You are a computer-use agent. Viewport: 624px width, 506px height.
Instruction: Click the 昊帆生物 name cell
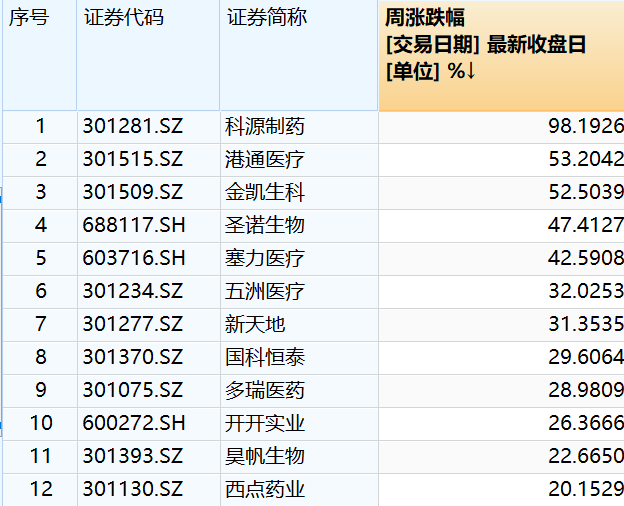tap(299, 456)
